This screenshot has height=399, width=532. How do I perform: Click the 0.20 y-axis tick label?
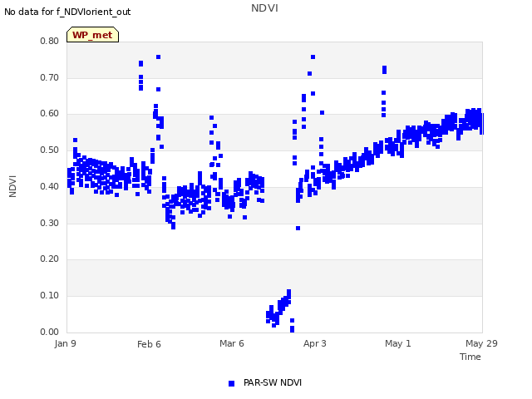(50, 259)
